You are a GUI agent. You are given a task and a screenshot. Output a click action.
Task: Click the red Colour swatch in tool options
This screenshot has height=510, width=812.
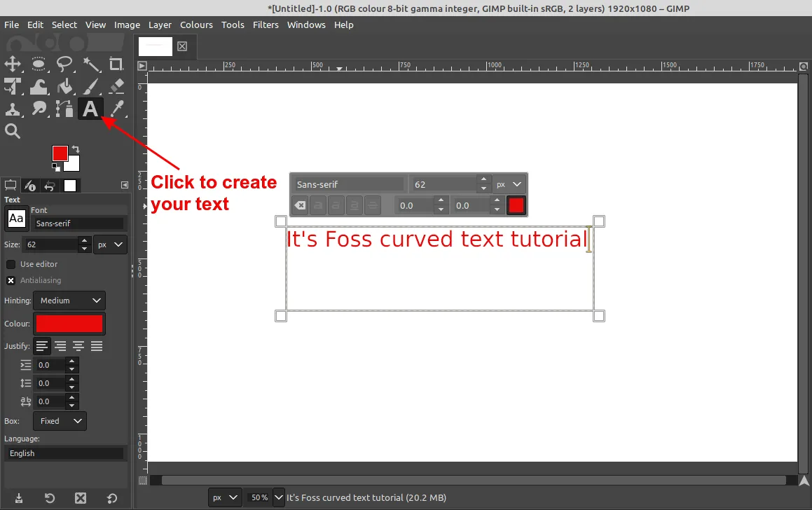click(69, 324)
